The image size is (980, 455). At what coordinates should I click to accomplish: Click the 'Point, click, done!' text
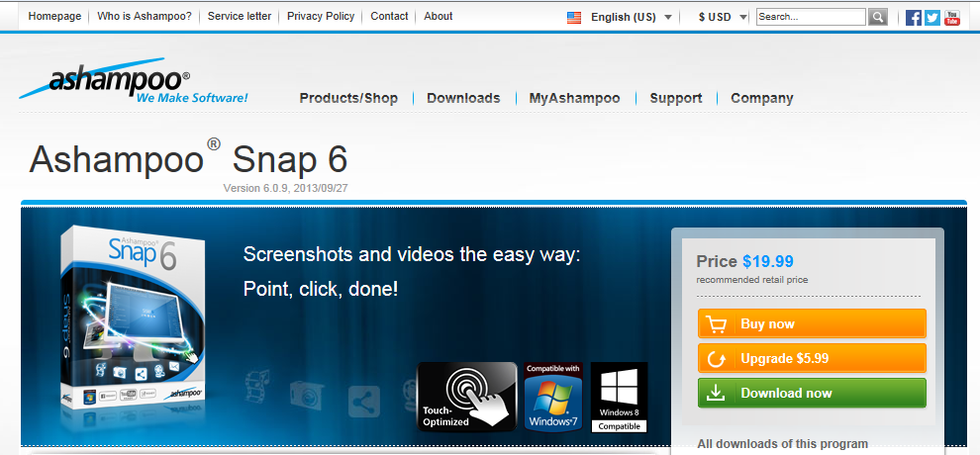pyautogui.click(x=321, y=289)
